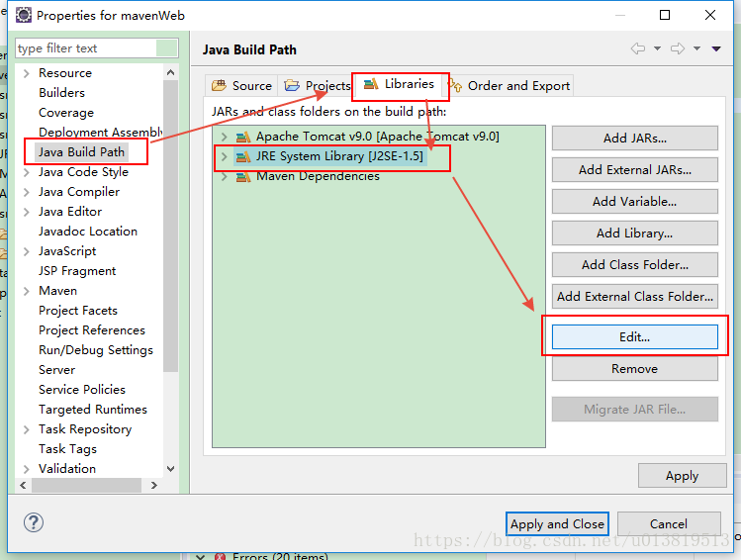Click the forward navigation arrow icon
The width and height of the screenshot is (741, 560).
tap(678, 48)
